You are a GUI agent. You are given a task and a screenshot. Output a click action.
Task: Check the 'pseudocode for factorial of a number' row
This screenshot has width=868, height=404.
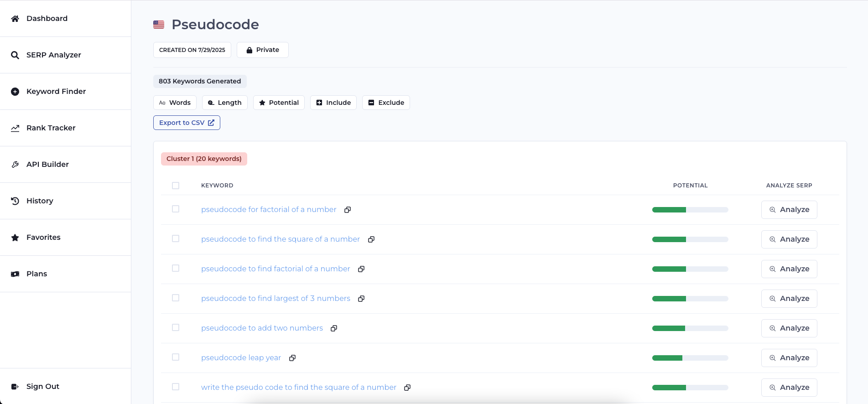[x=176, y=209]
